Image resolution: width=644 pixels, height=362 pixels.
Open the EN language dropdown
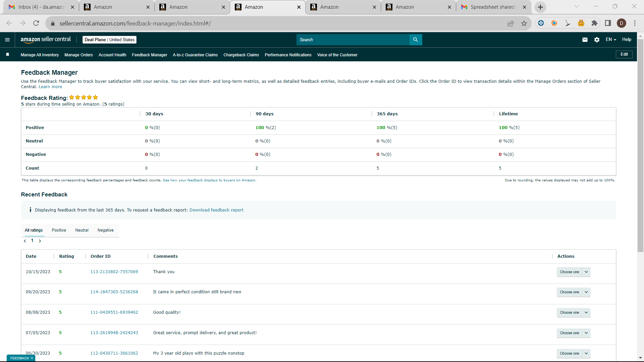tap(611, 40)
